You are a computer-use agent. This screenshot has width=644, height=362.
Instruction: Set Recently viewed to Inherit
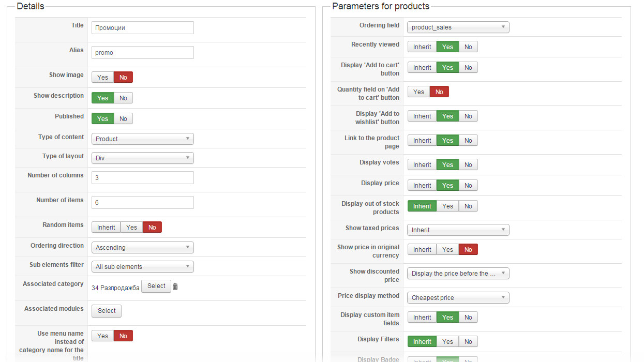[422, 47]
